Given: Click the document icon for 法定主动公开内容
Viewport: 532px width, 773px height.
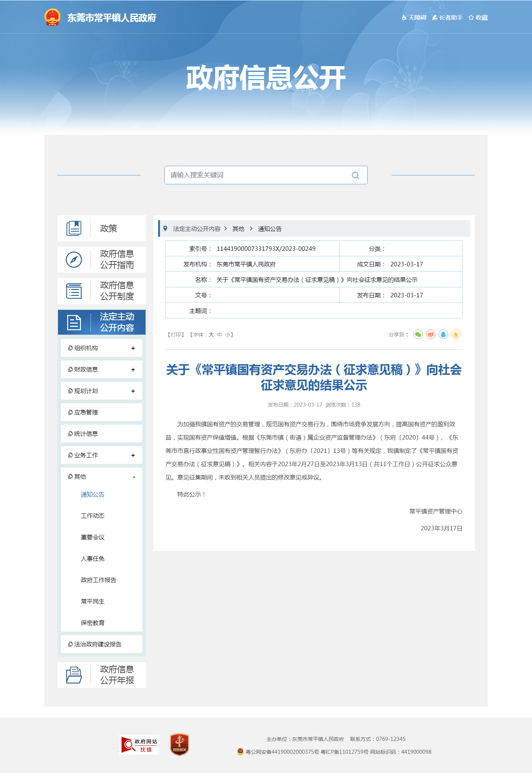Looking at the screenshot, I should tap(74, 322).
